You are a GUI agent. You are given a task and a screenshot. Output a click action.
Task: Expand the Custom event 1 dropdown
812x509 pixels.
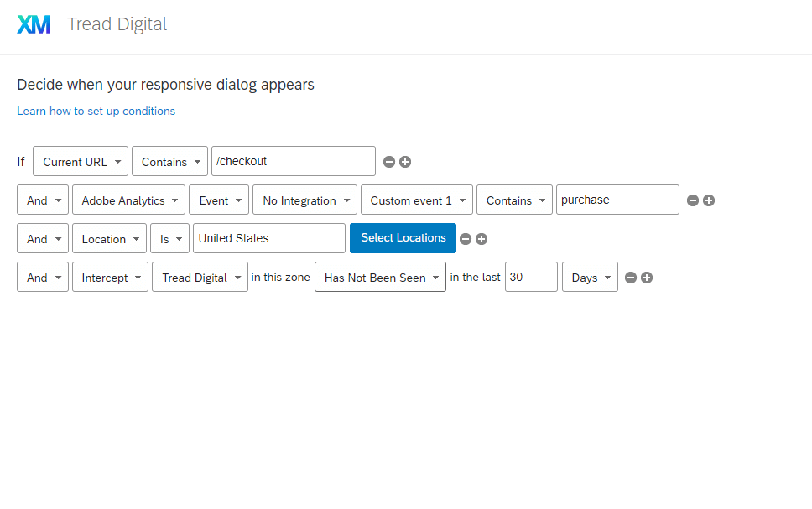pyautogui.click(x=416, y=200)
